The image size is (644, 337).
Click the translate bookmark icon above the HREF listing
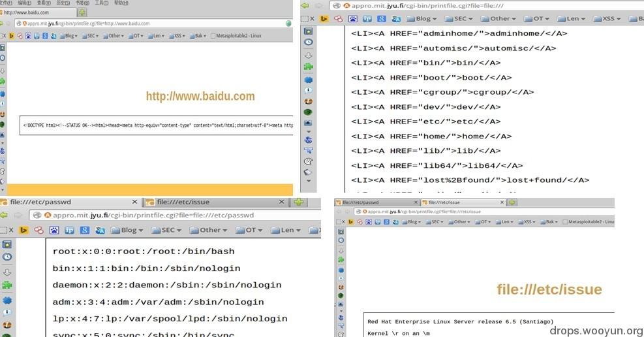point(396,18)
